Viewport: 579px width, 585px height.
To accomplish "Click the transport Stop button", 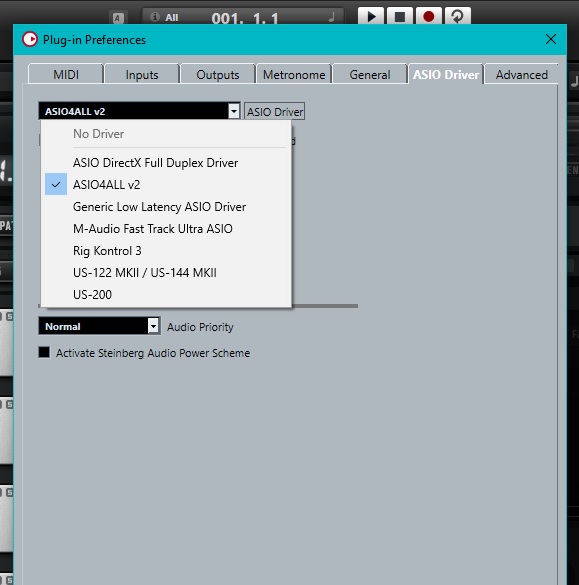I will 400,16.
